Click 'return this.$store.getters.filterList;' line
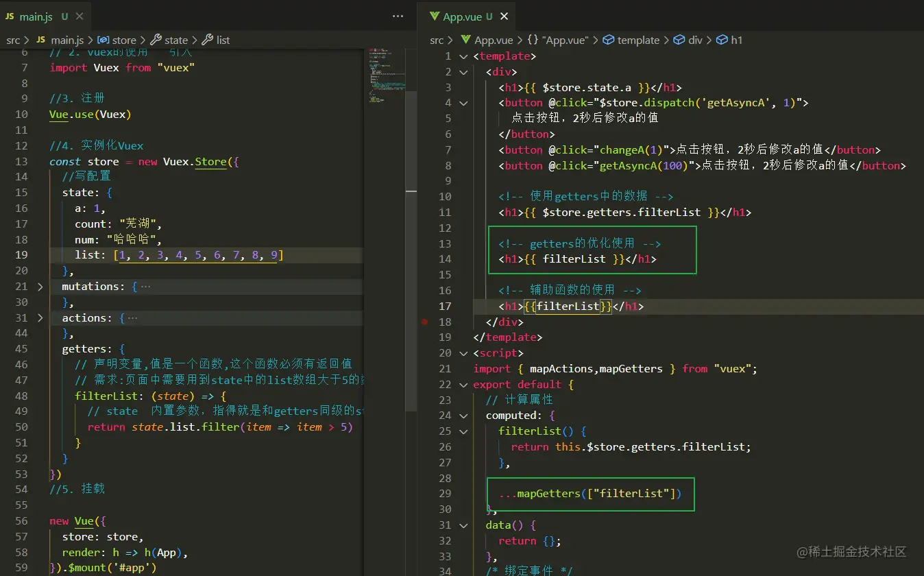Screen dimensions: 924x576 point(631,447)
